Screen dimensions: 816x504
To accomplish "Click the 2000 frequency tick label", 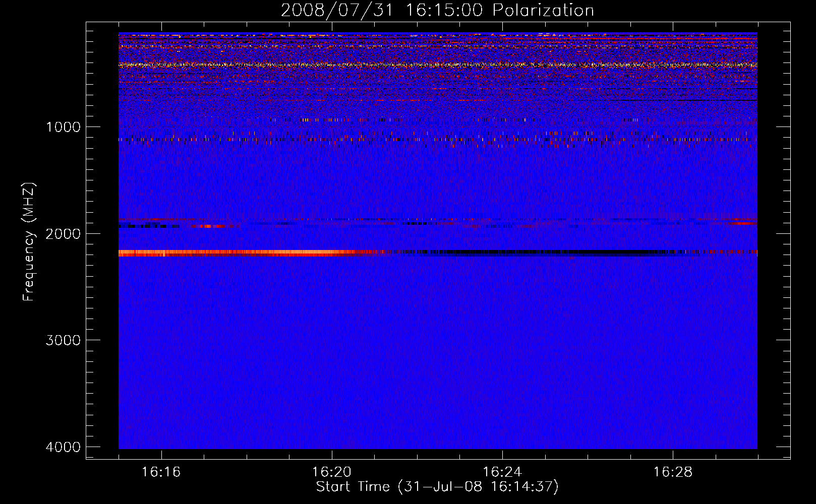I will pos(63,234).
